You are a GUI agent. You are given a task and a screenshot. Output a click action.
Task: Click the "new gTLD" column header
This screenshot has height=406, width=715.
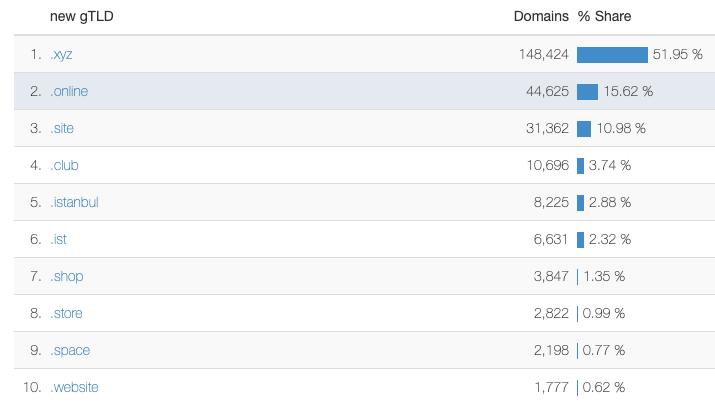point(82,17)
